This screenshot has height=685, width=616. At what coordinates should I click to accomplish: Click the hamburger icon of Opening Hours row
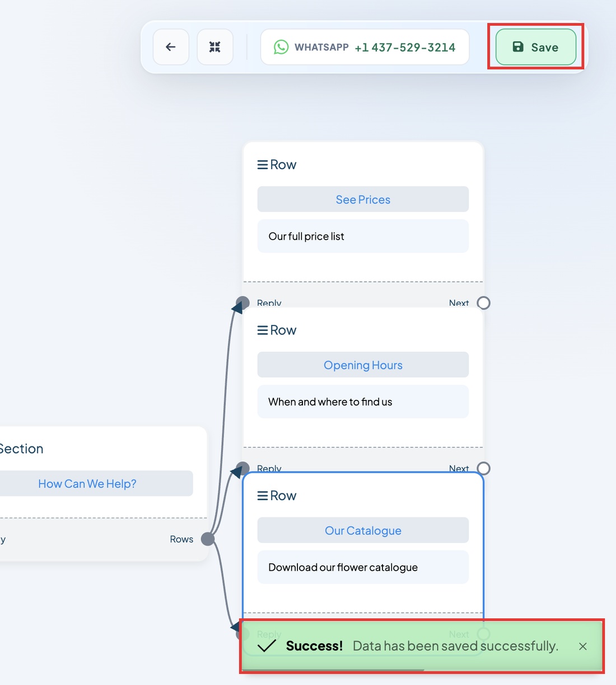262,330
